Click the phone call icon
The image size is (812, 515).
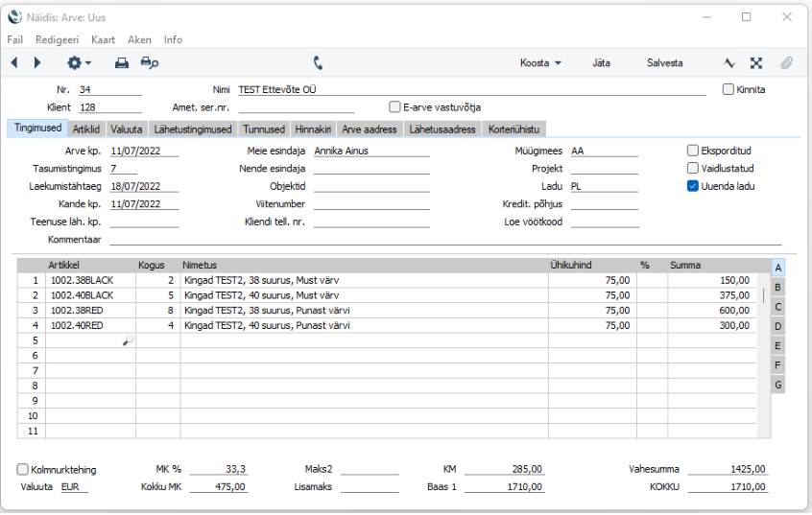pyautogui.click(x=318, y=63)
